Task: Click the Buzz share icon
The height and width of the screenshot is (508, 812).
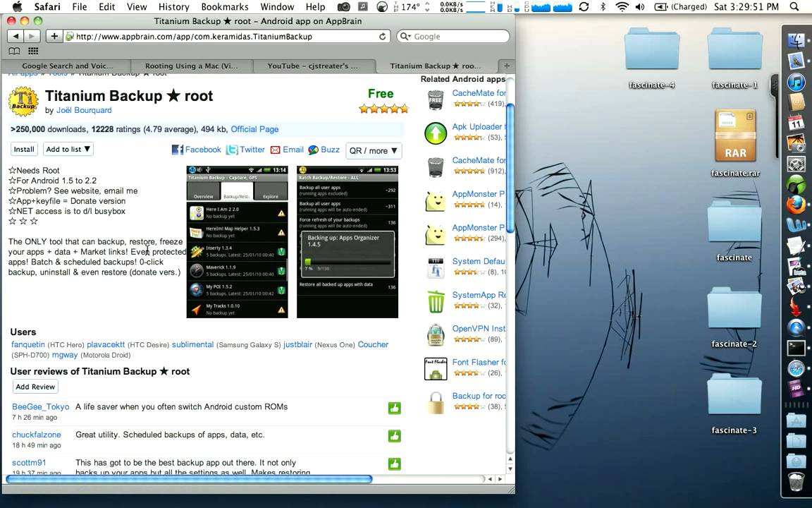Action: (x=313, y=150)
